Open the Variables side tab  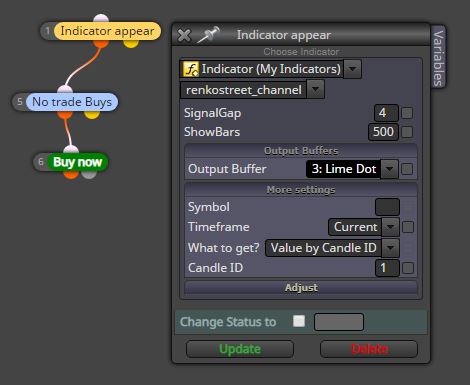438,58
